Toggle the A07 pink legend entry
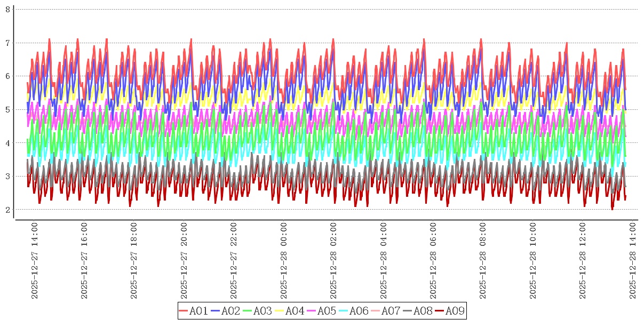 point(385,311)
